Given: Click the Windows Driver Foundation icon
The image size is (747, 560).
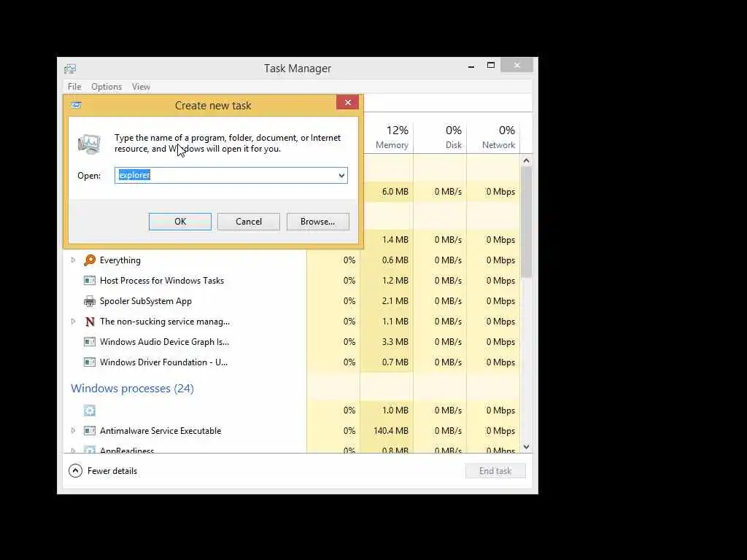Looking at the screenshot, I should tap(90, 362).
